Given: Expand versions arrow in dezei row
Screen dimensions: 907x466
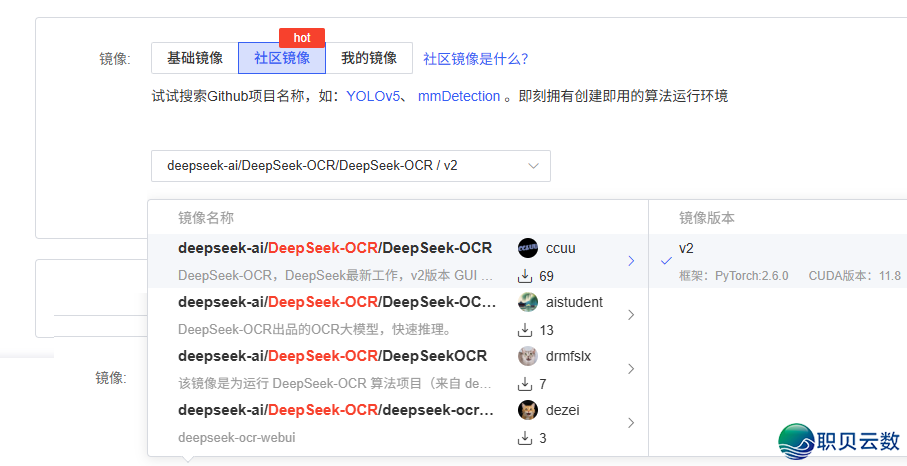Looking at the screenshot, I should tap(631, 423).
